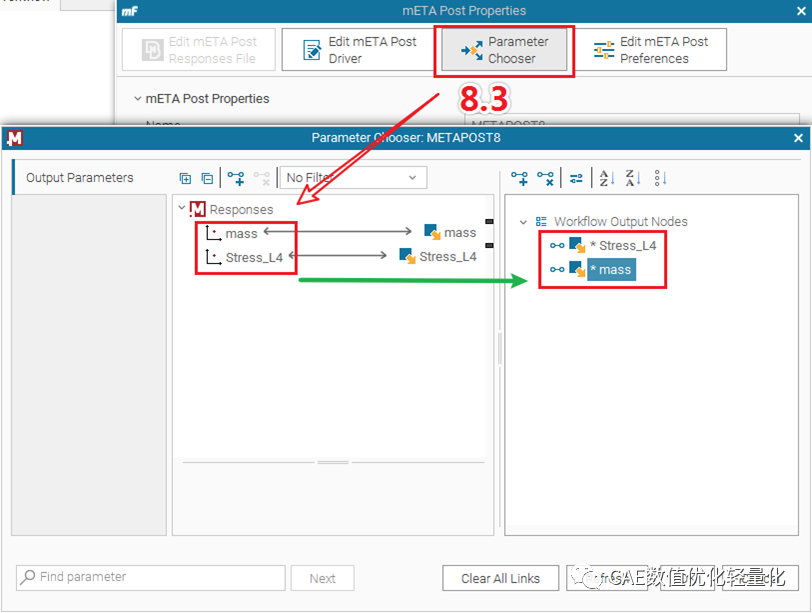
Task: Click the Edit mETA Post Driver button
Action: point(357,50)
